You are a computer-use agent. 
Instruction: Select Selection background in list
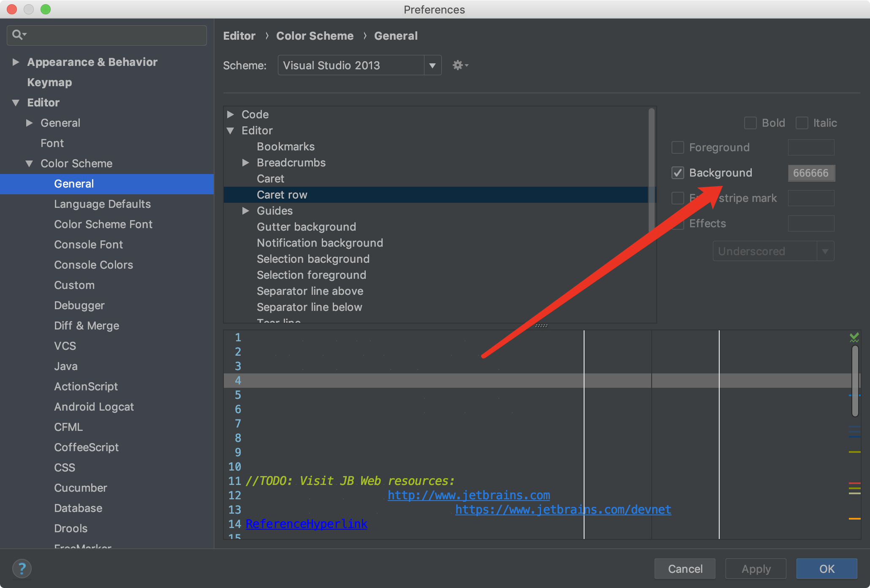(x=313, y=259)
